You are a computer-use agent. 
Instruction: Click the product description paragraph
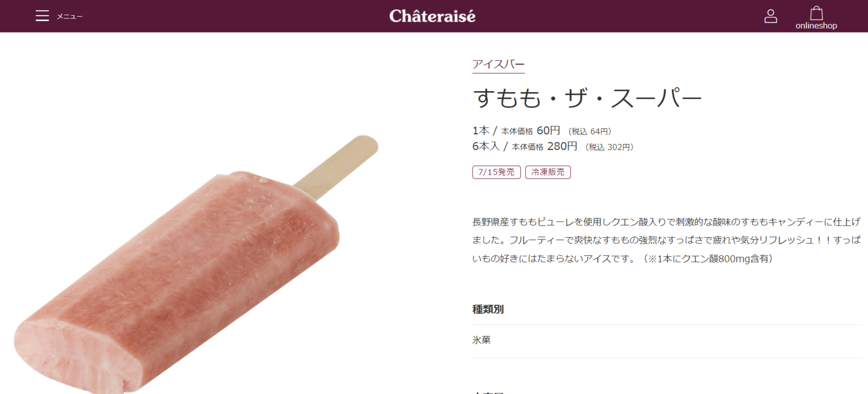pyautogui.click(x=667, y=240)
